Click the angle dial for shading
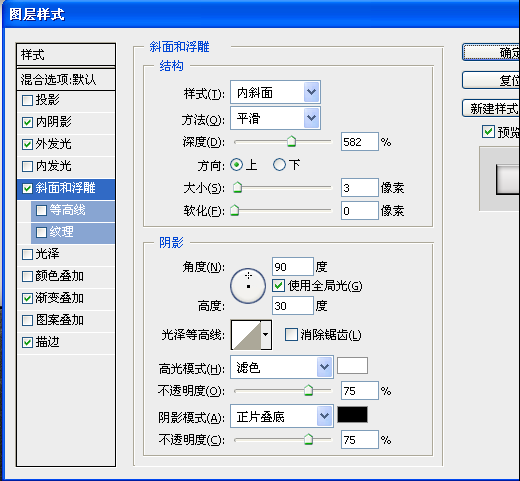520x481 pixels. pos(248,286)
